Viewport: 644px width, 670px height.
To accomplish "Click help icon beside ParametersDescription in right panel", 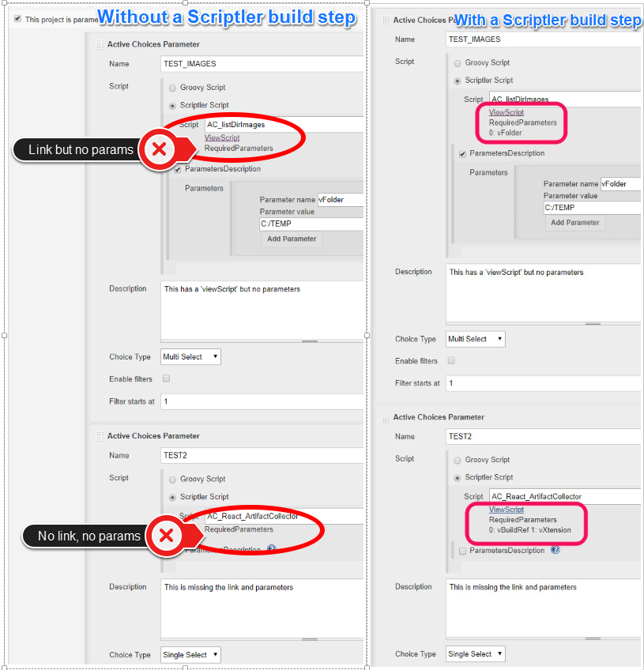I will point(555,550).
